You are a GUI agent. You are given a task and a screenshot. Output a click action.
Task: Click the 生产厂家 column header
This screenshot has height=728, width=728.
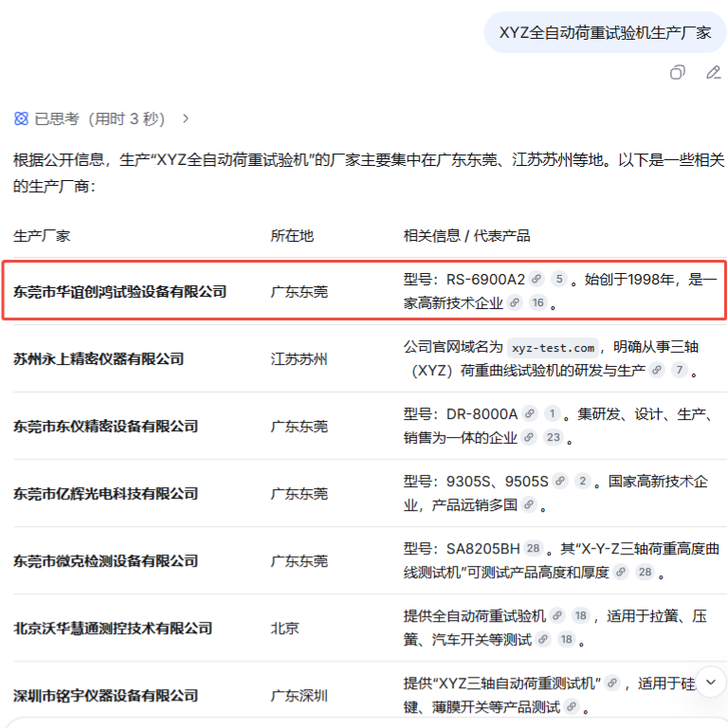pyautogui.click(x=42, y=236)
